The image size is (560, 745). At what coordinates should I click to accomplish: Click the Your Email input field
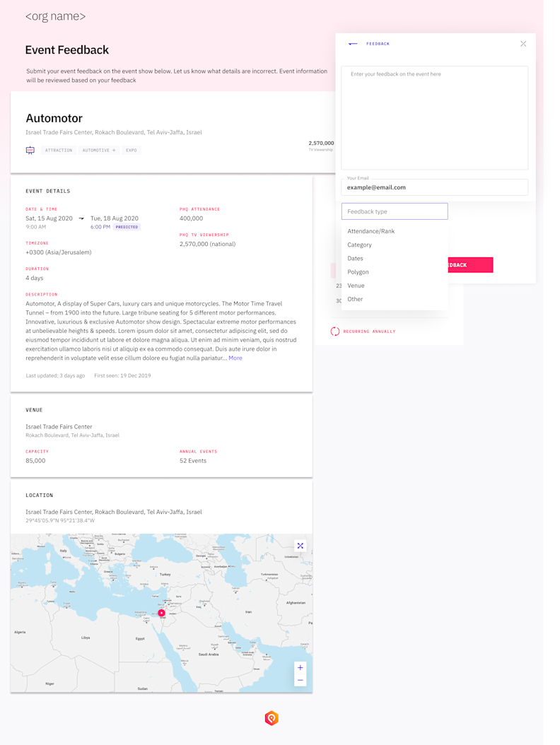435,187
